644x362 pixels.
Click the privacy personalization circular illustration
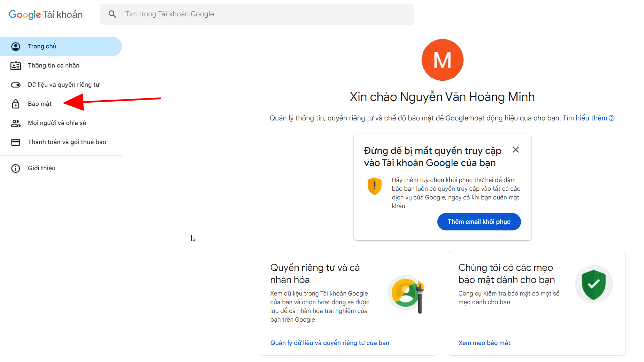point(406,294)
